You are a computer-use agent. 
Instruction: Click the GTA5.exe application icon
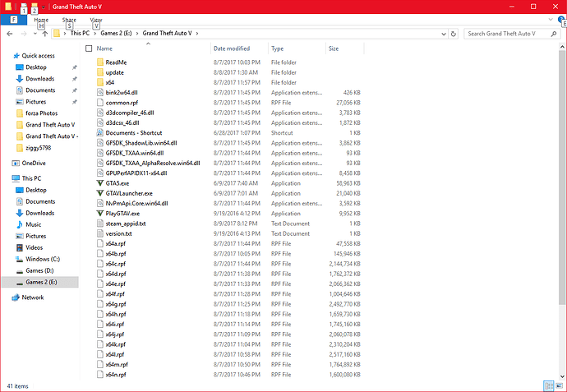pyautogui.click(x=100, y=183)
